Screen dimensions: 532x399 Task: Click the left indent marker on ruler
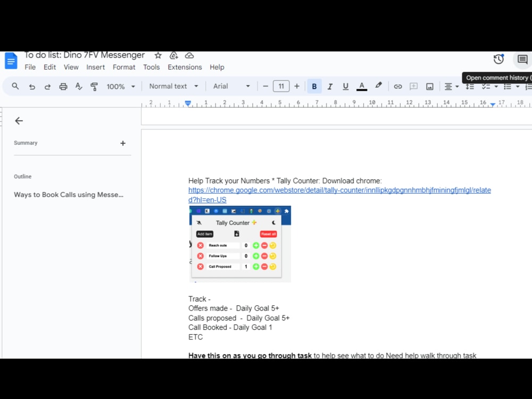pos(188,103)
